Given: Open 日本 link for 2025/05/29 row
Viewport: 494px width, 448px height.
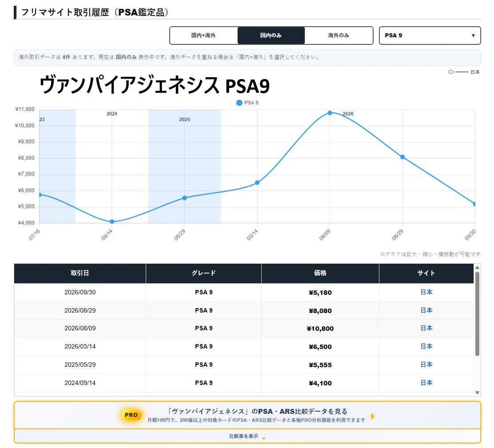Looking at the screenshot, I should [x=426, y=365].
